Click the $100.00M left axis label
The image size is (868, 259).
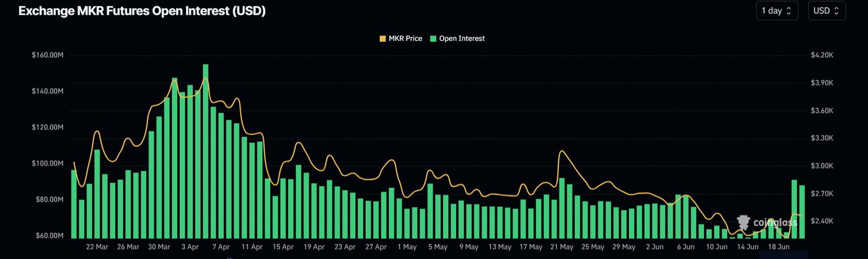click(x=47, y=163)
